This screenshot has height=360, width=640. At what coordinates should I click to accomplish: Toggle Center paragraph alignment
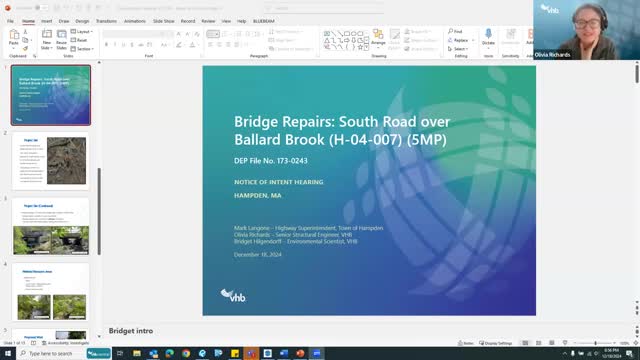[220, 44]
